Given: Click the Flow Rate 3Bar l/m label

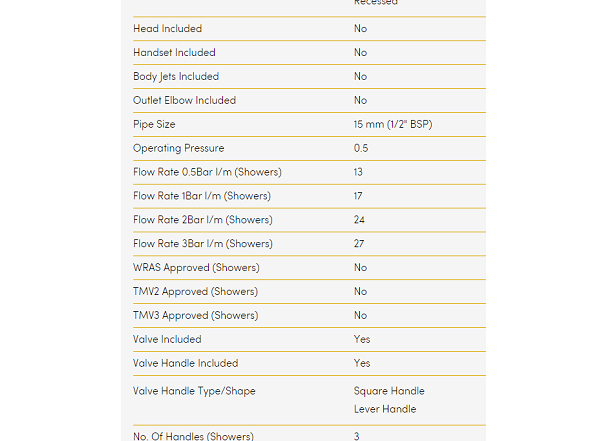Looking at the screenshot, I should [202, 244].
